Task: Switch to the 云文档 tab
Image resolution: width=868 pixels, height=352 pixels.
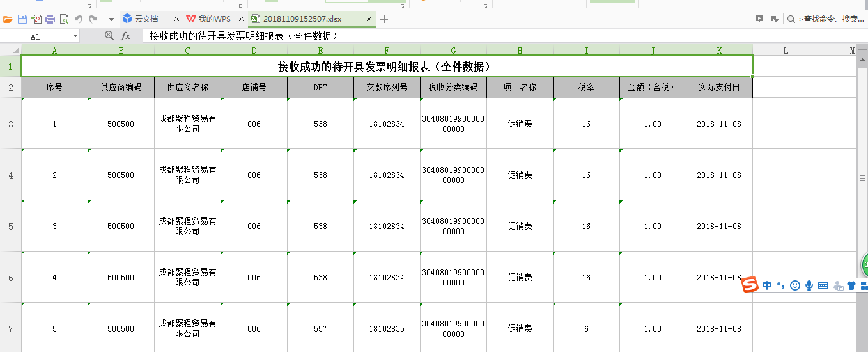Action: (x=146, y=19)
